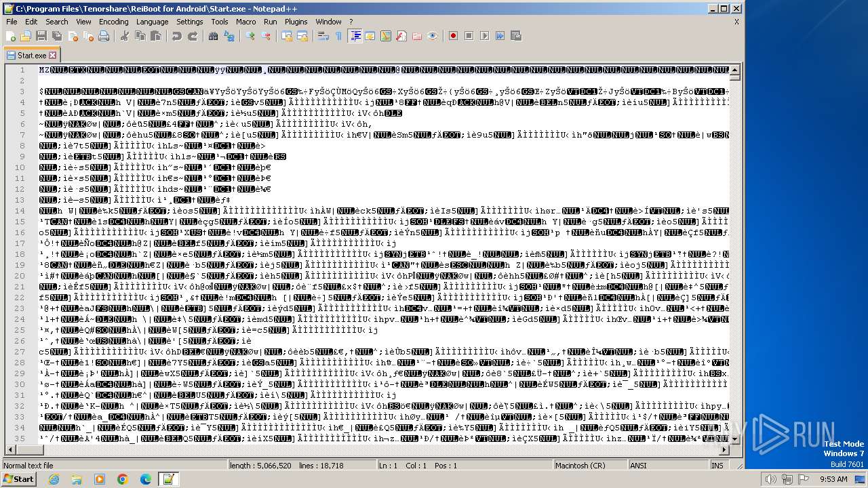Select the Start.exe document tab
Viewport: 868px width, 488px height.
pyautogui.click(x=31, y=55)
